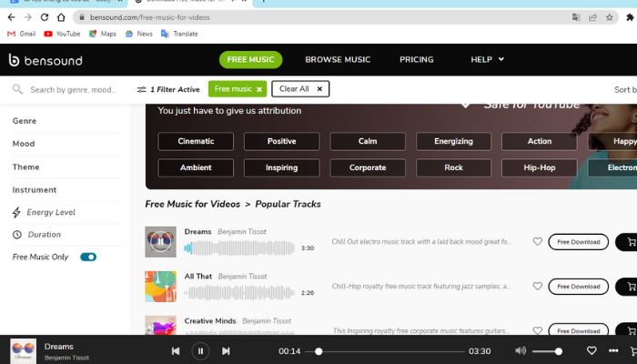The image size is (637, 364).
Task: Select the Rock category button
Action: (453, 167)
